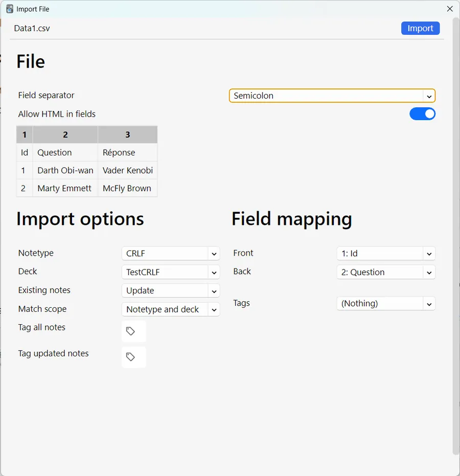Select the Front field mapping dropdown

[x=386, y=254]
